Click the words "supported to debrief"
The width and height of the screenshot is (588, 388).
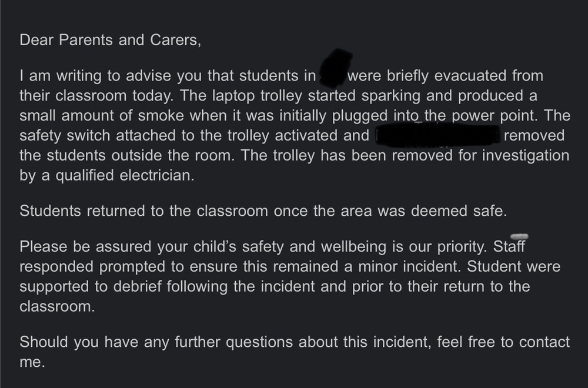coord(91,287)
